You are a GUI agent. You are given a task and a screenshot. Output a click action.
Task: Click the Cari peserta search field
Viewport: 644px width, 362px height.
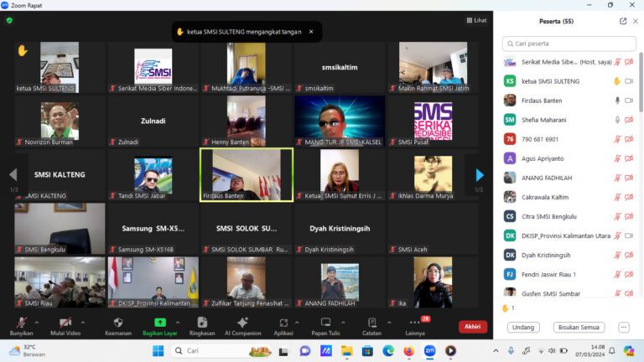tap(569, 44)
